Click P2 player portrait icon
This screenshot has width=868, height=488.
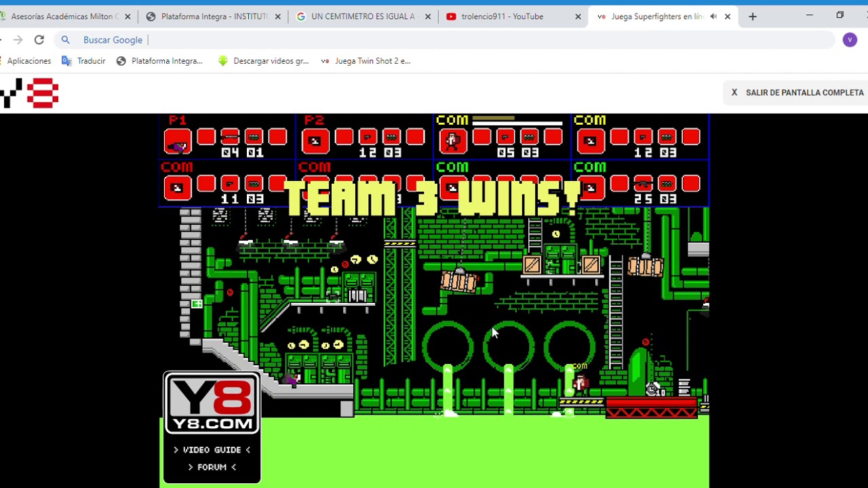(315, 141)
